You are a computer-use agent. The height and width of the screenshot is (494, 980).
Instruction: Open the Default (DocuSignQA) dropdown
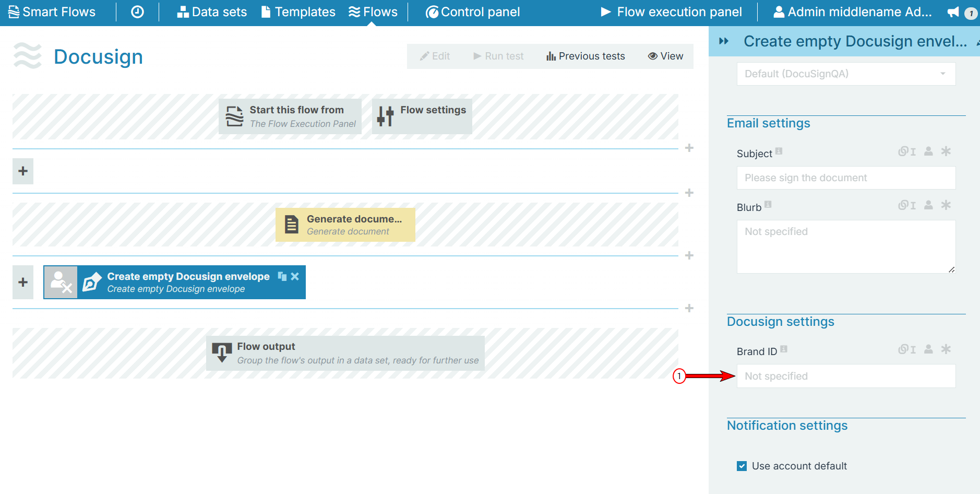click(x=845, y=74)
